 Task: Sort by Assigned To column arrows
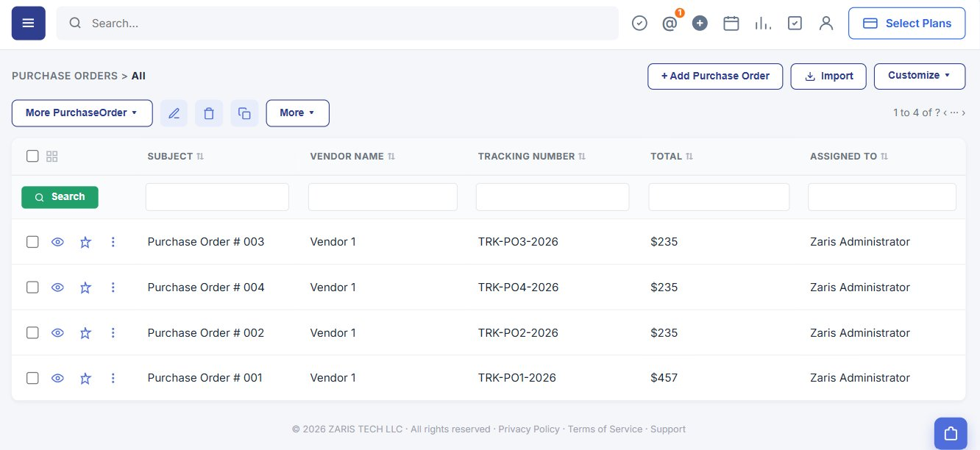pyautogui.click(x=884, y=157)
